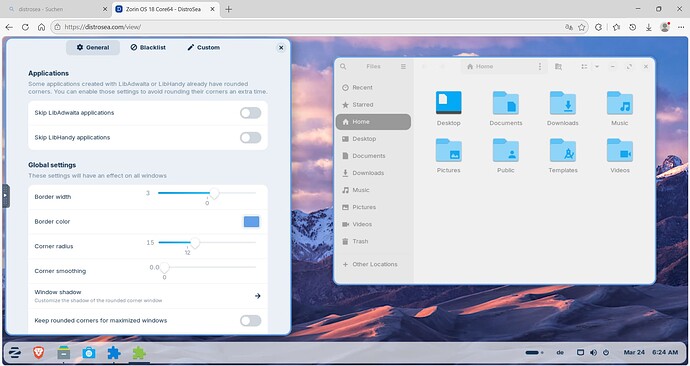Open a new browser tab
The height and width of the screenshot is (366, 690).
[x=228, y=9]
